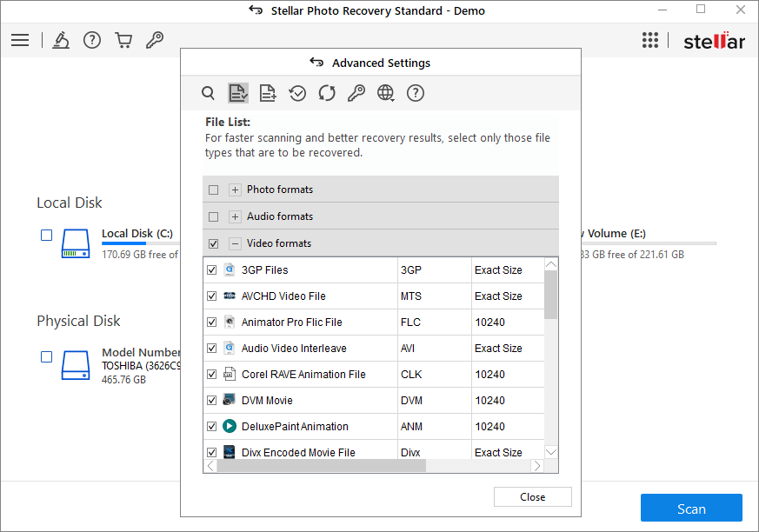Click the back arrow beside Advanced Settings title

[x=316, y=63]
